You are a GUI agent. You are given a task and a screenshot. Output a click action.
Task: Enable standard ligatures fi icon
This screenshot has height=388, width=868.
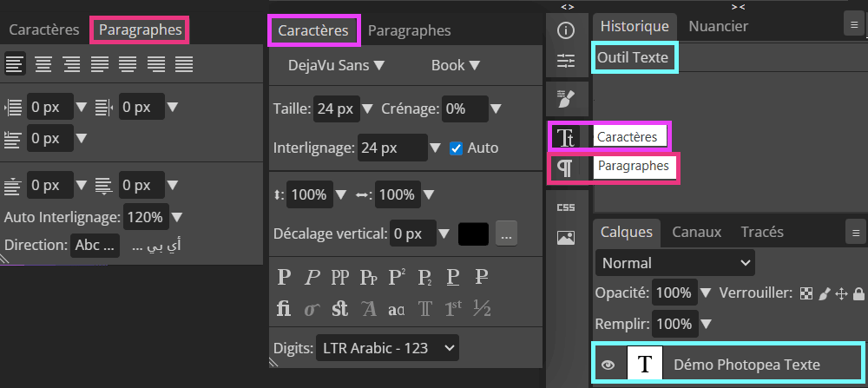point(284,308)
